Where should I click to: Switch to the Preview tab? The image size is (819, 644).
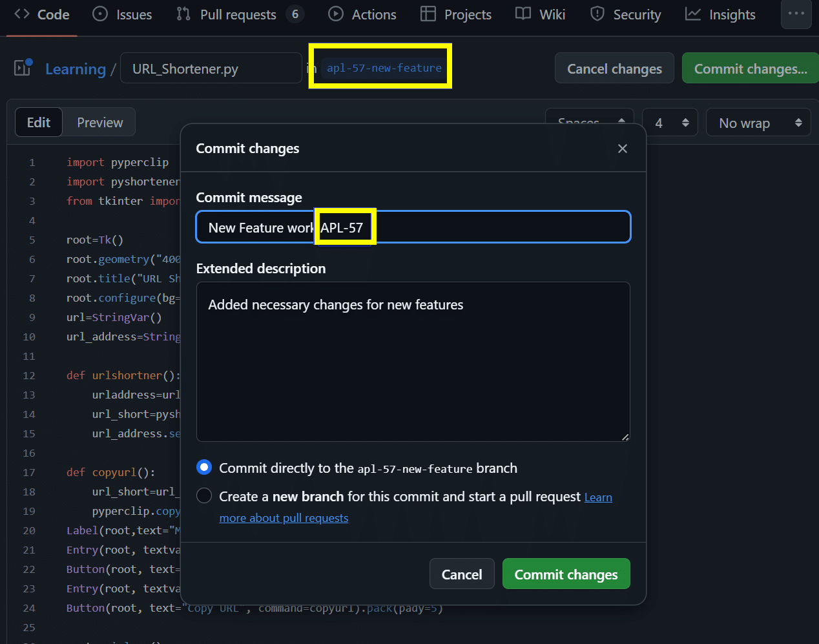click(x=99, y=121)
